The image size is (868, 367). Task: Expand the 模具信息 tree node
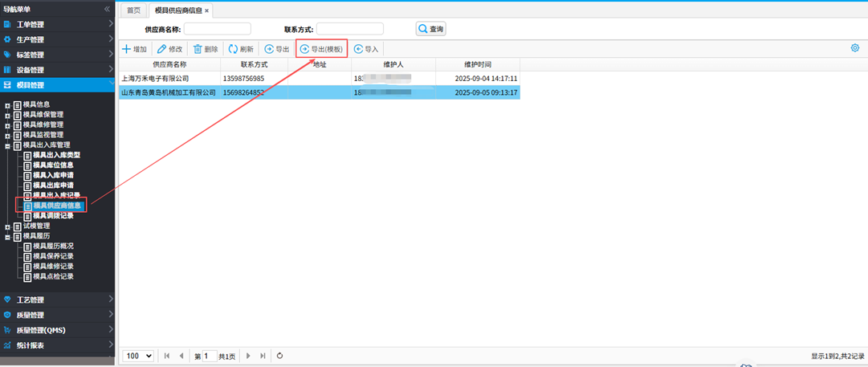pyautogui.click(x=8, y=105)
